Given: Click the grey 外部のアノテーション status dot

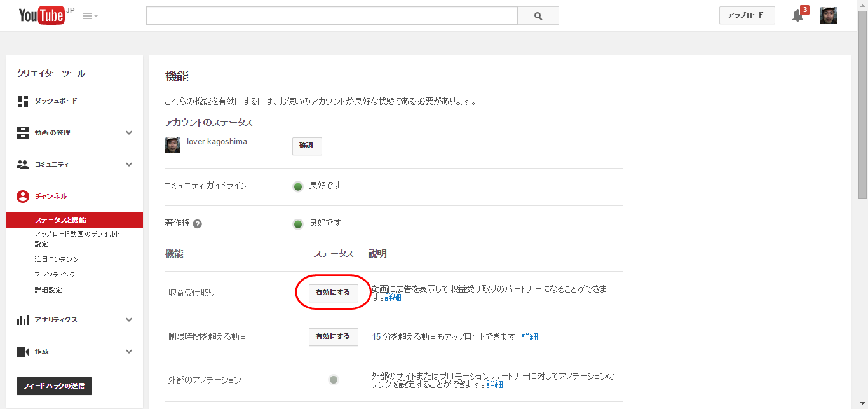Looking at the screenshot, I should (x=333, y=380).
